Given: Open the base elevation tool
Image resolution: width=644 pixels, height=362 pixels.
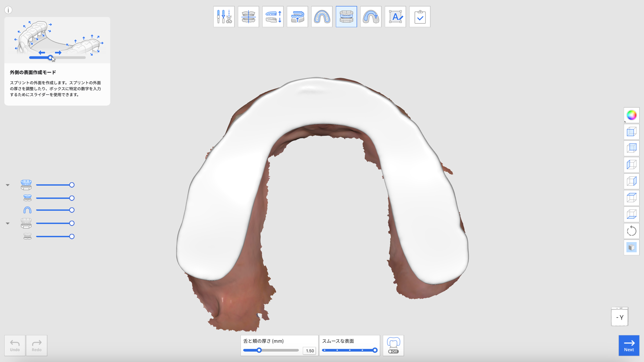Looking at the screenshot, I should (x=297, y=16).
